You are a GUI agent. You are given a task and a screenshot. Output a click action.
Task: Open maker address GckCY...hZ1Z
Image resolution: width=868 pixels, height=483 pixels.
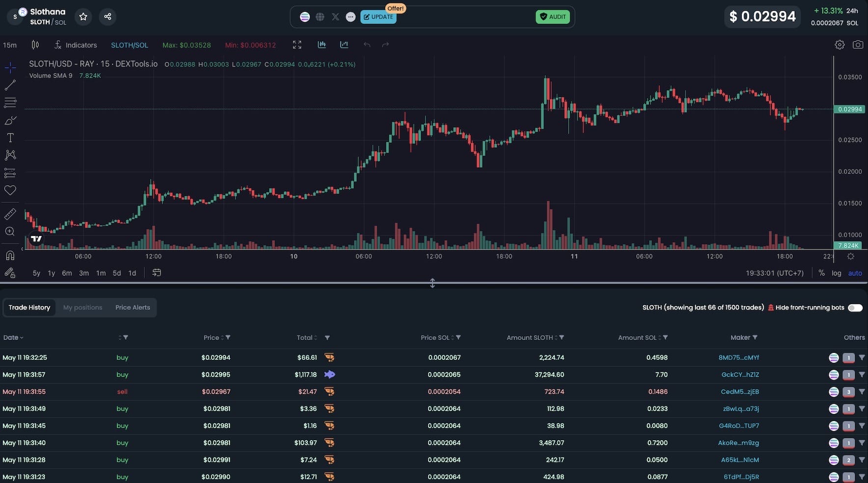pyautogui.click(x=740, y=375)
